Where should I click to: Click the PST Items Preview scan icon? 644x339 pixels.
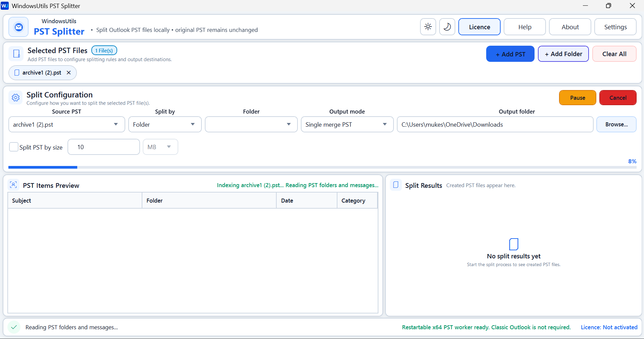13,185
